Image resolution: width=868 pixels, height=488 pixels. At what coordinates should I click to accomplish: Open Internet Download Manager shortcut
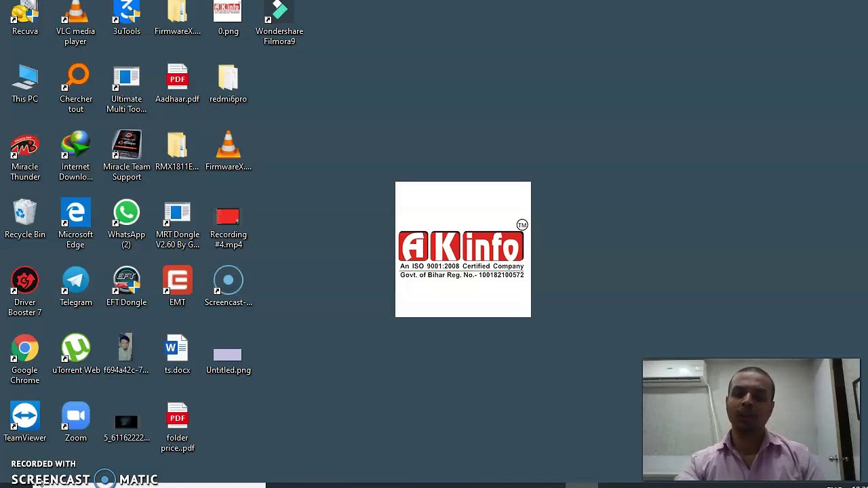(75, 157)
